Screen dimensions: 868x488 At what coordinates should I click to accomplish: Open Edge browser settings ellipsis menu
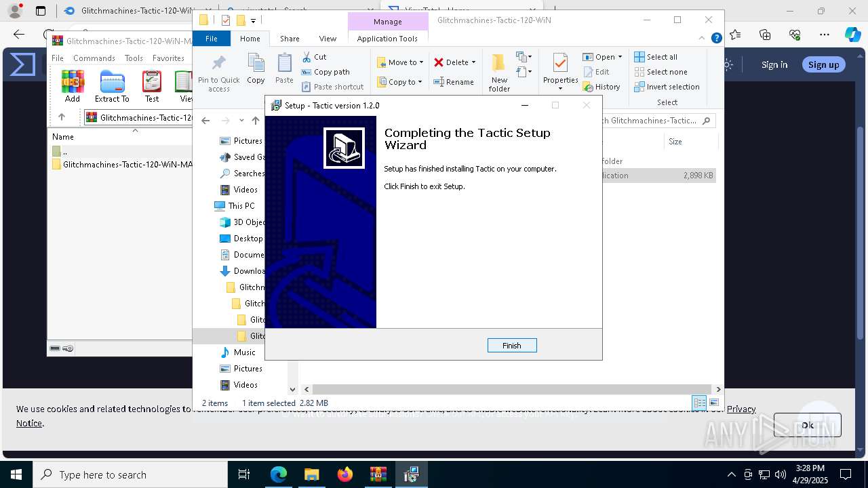[x=824, y=35]
